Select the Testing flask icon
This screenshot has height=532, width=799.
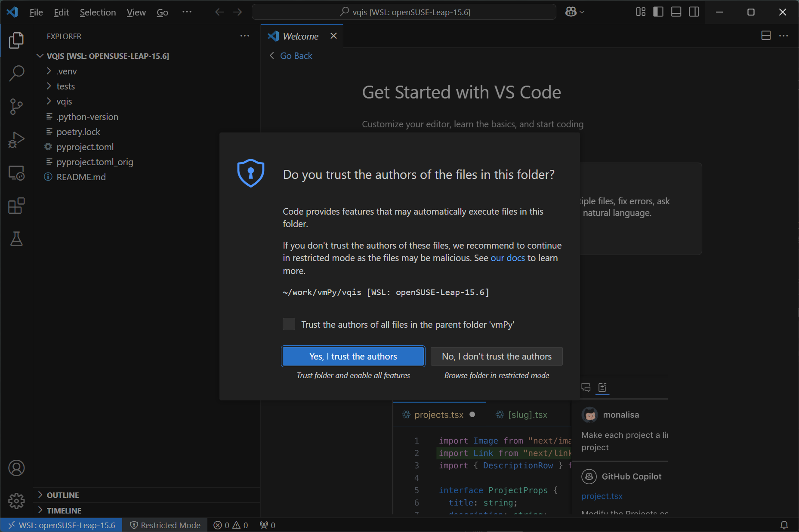(x=16, y=239)
